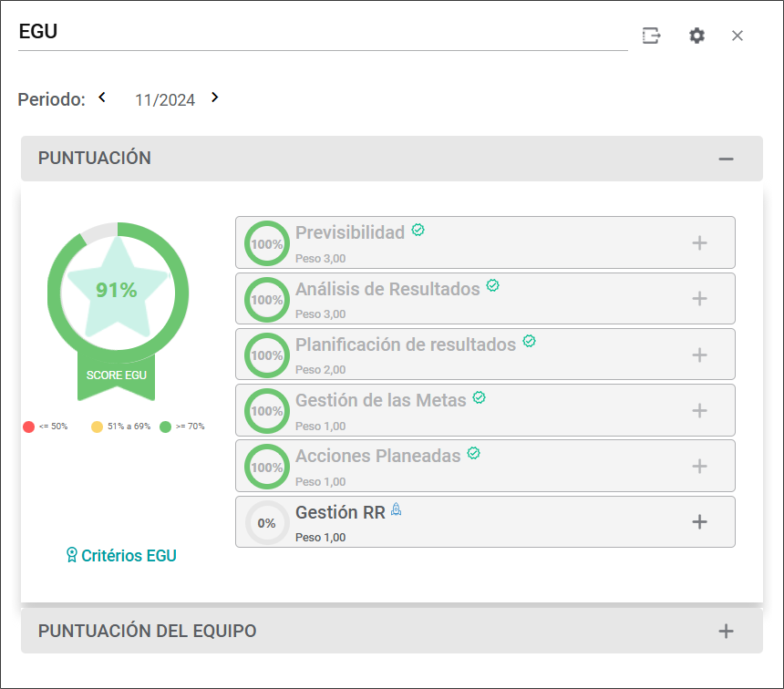Expand the Previsibilidad criteria row

(699, 243)
